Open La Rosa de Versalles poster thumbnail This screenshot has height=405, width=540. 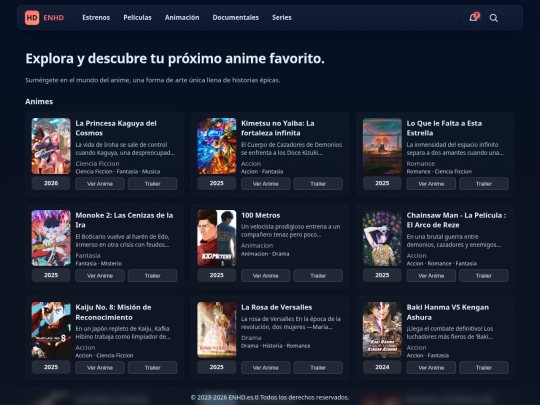click(x=217, y=330)
